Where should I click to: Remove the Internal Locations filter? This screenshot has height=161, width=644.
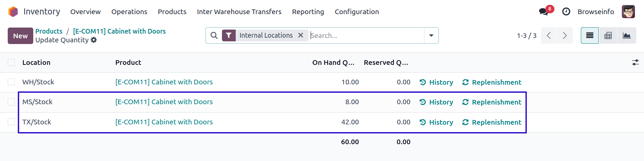301,35
